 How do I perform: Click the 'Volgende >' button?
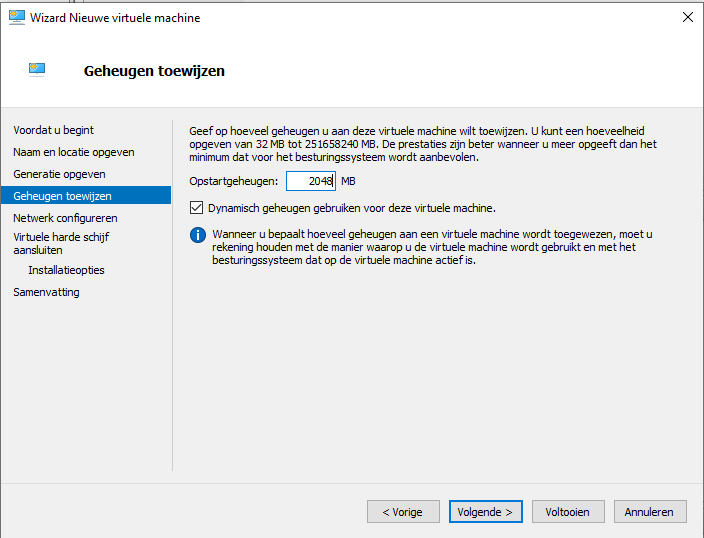[485, 512]
